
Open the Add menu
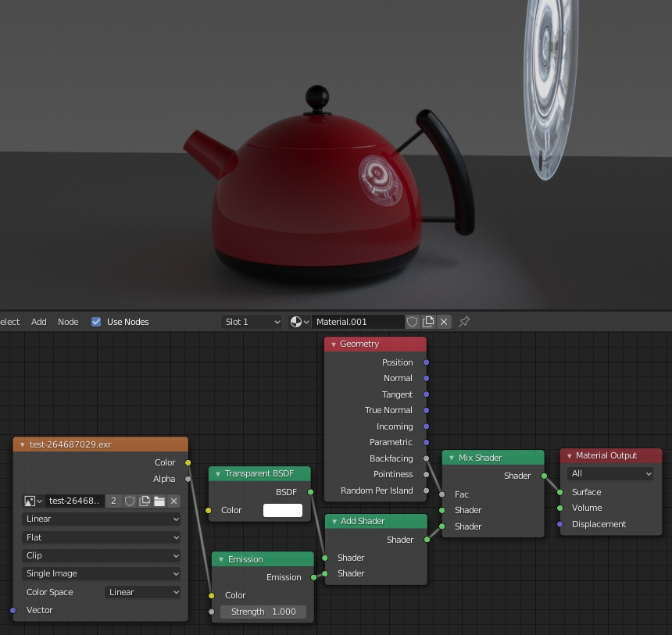[38, 322]
